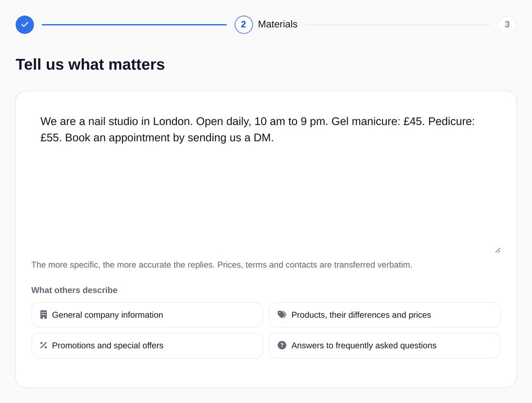Select step 2 circle in the stepper
The height and width of the screenshot is (403, 532).
coord(244,25)
